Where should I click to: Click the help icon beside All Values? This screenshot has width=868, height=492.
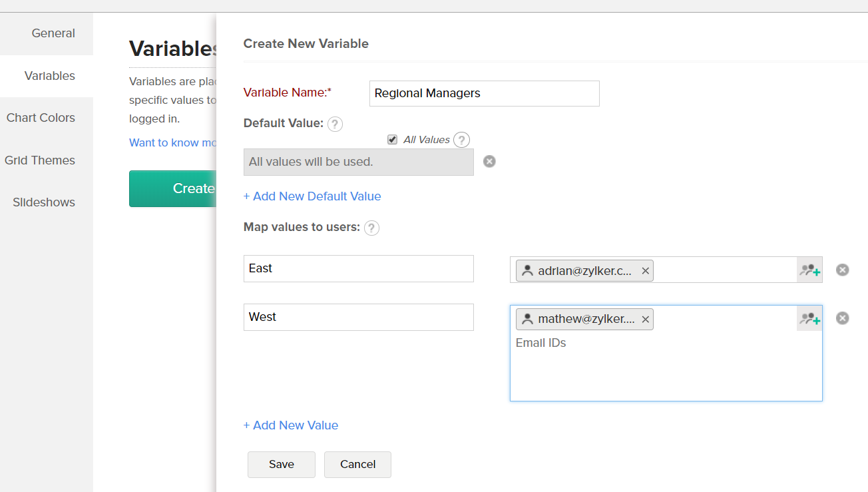(461, 140)
